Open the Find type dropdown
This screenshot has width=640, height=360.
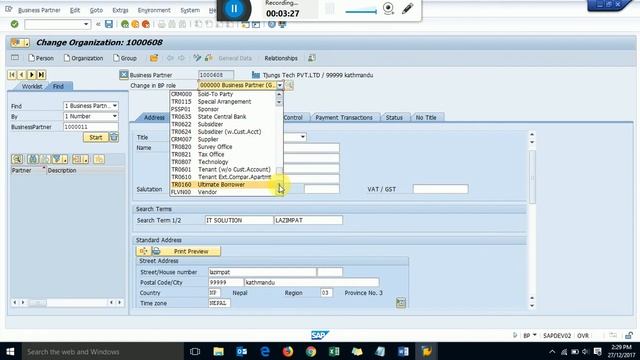[x=115, y=106]
